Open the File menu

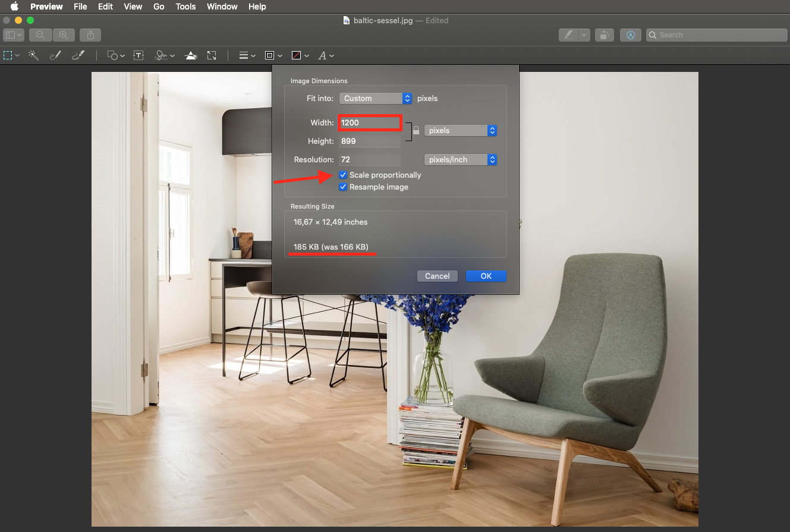(x=80, y=7)
